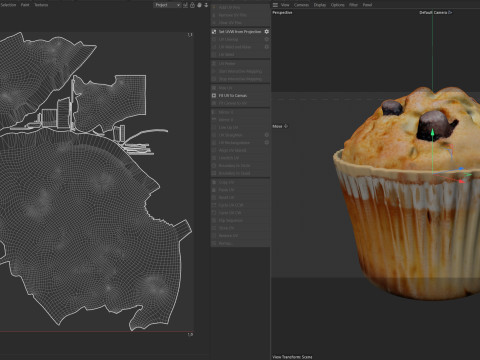Screen dimensions: 480x360
Task: Click the cross icon next to Move
Action: (x=286, y=126)
